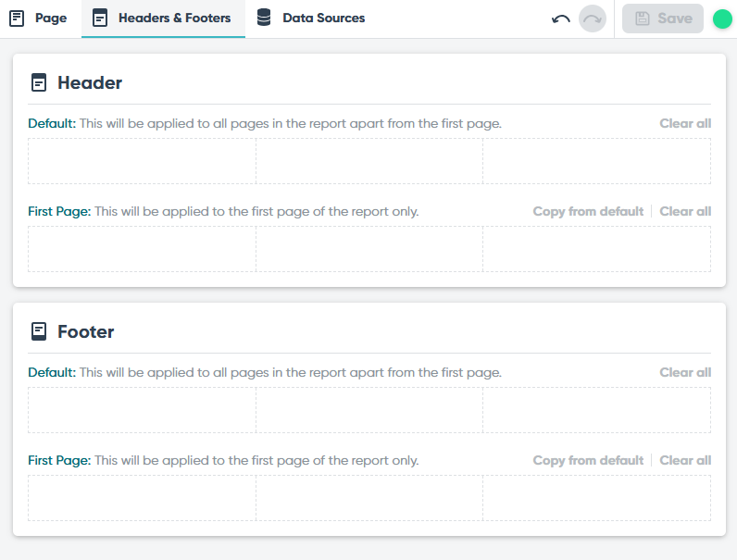This screenshot has height=560, width=737.
Task: Click the redo arrow icon
Action: tap(593, 19)
